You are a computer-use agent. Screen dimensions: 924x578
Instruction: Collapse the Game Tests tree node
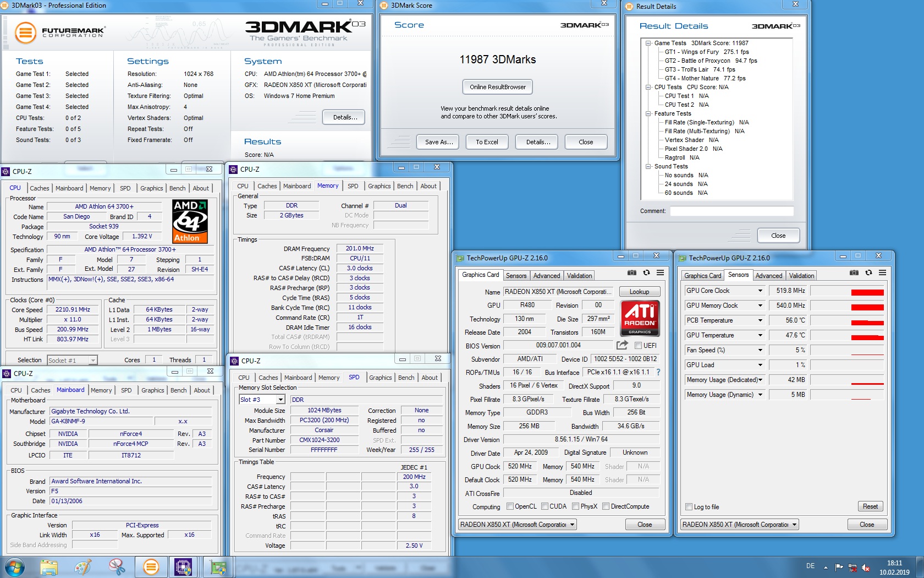[648, 43]
